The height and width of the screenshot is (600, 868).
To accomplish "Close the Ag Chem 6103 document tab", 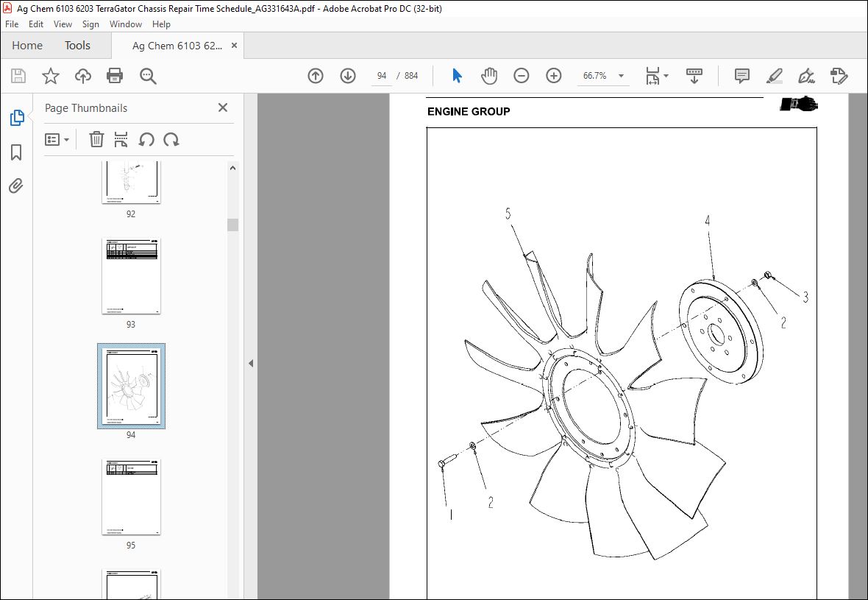I will click(234, 46).
